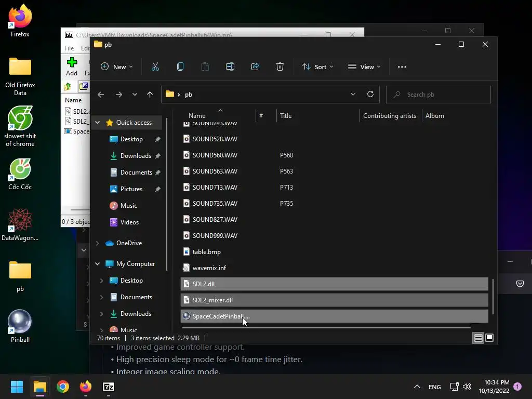Open the View dropdown menu
This screenshot has height=399, width=532.
[x=364, y=67]
